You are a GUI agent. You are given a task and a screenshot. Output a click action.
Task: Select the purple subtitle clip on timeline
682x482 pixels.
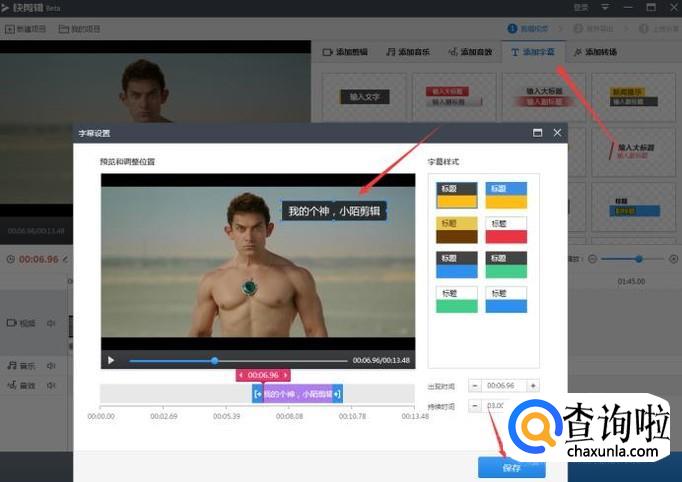coord(297,394)
